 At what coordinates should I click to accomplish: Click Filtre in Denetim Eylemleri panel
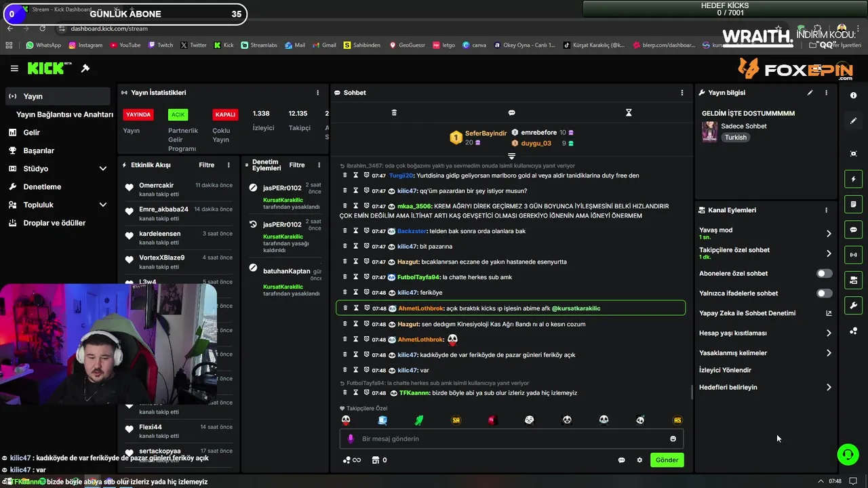(x=297, y=165)
